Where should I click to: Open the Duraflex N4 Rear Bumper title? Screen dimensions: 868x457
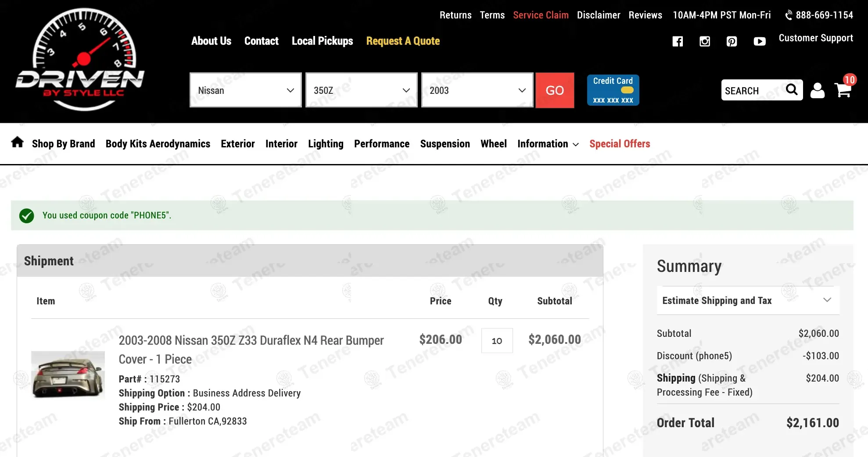point(251,350)
